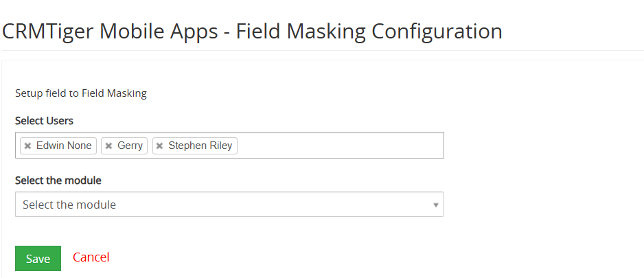Click the red Cancel link
644x278 pixels.
click(91, 257)
